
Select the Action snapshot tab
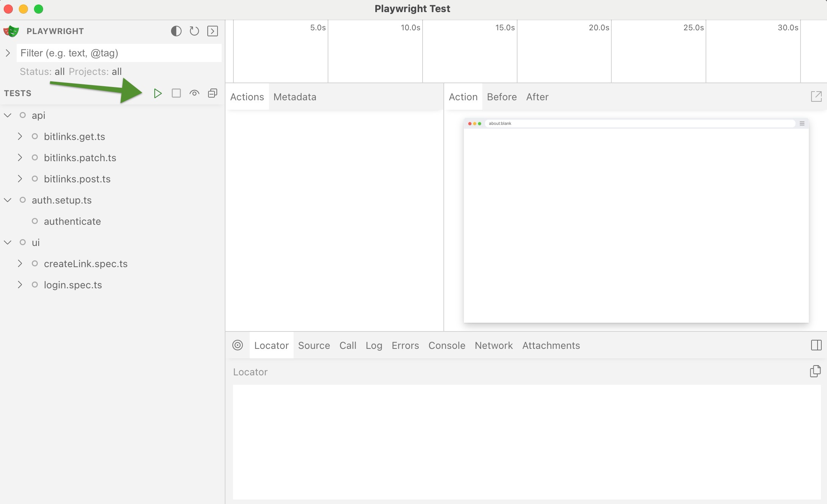point(463,97)
